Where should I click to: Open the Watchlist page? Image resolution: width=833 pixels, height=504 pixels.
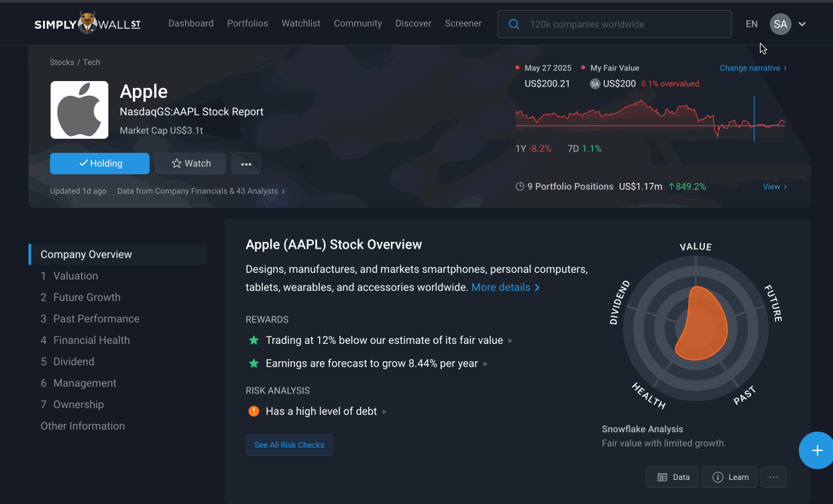tap(301, 23)
